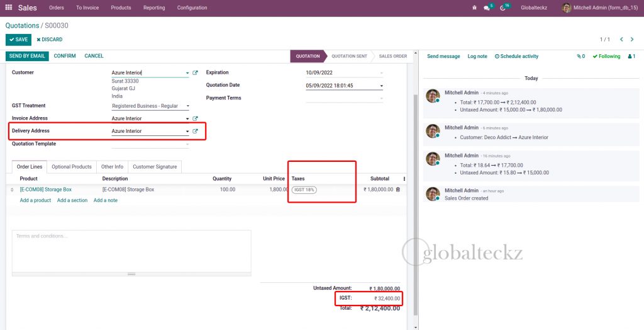This screenshot has width=644, height=330.
Task: Click the Add a product link
Action: (x=35, y=200)
